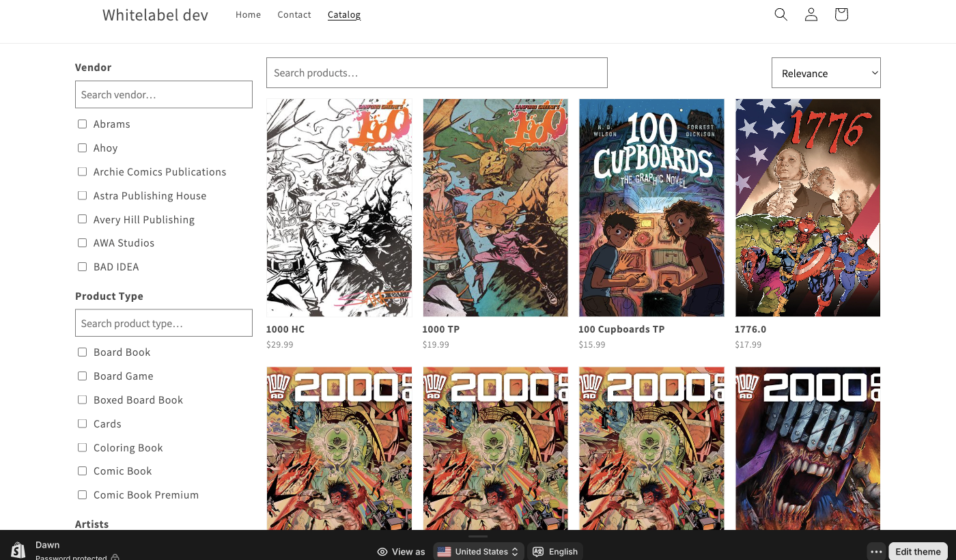
Task: Click the View as label
Action: point(408,552)
